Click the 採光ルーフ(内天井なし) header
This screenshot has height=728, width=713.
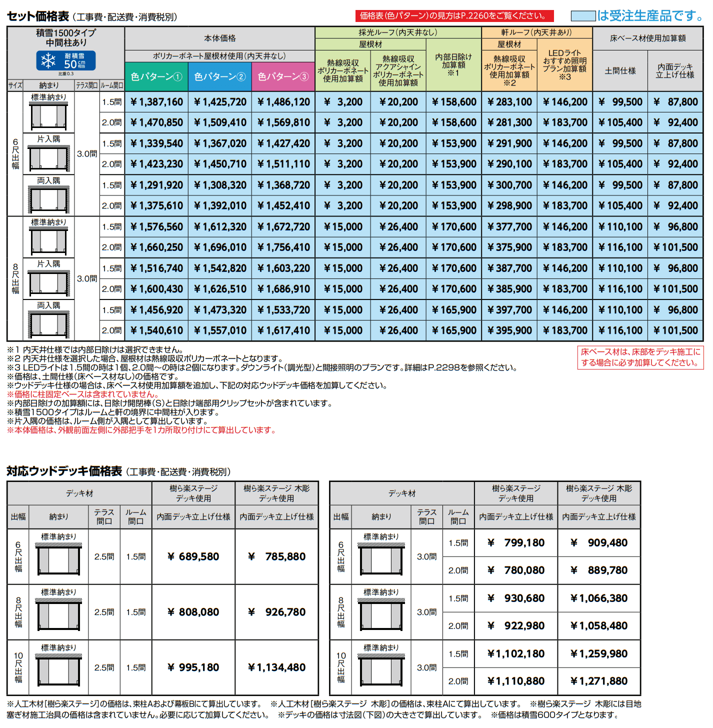tap(398, 32)
